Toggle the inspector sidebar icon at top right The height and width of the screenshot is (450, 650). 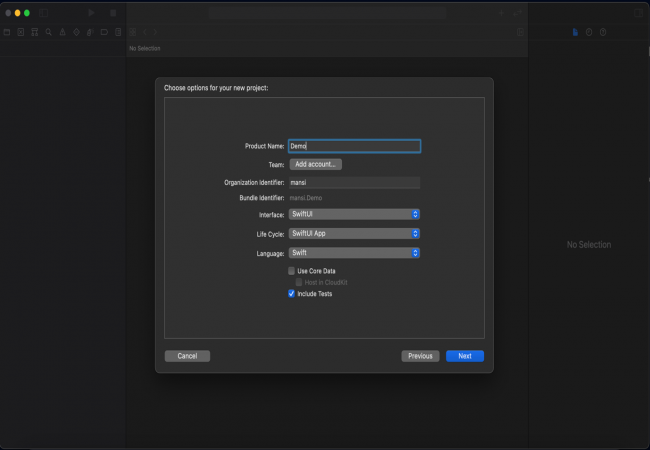tap(638, 13)
